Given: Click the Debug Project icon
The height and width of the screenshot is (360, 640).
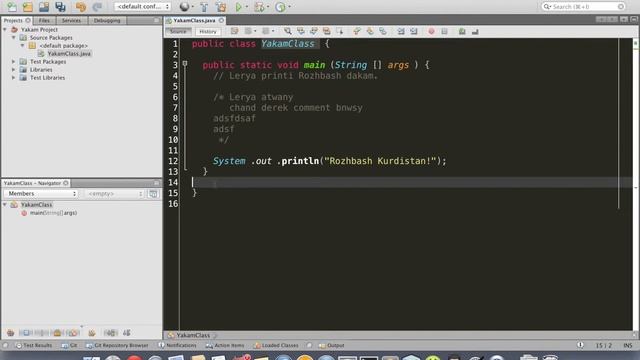Looking at the screenshot, I should tap(259, 7).
